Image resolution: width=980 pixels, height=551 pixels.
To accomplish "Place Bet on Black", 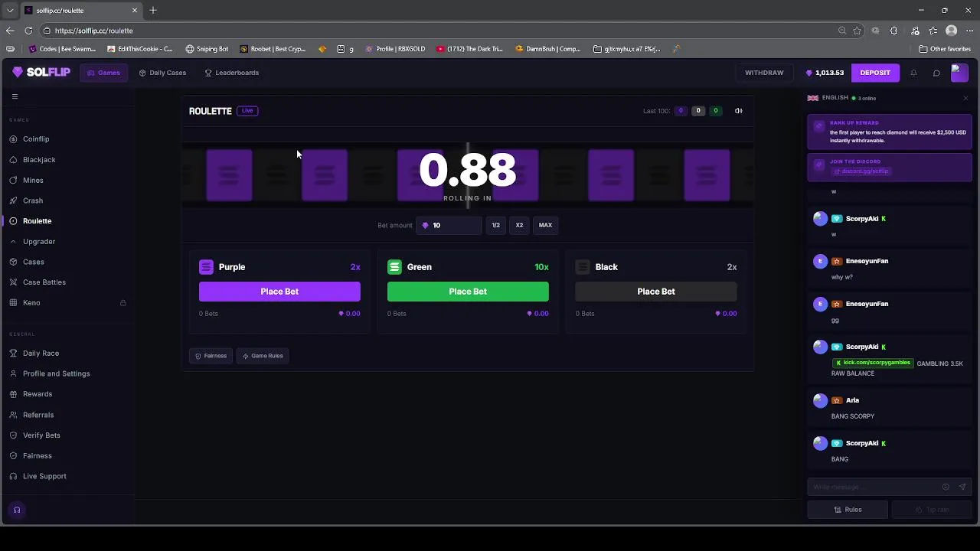I will (656, 292).
